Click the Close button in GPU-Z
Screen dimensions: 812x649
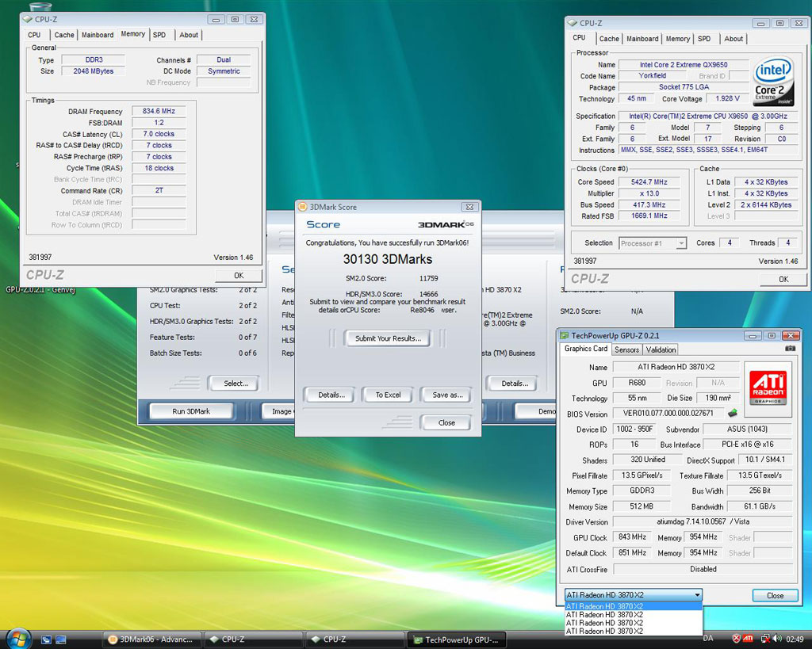775,596
